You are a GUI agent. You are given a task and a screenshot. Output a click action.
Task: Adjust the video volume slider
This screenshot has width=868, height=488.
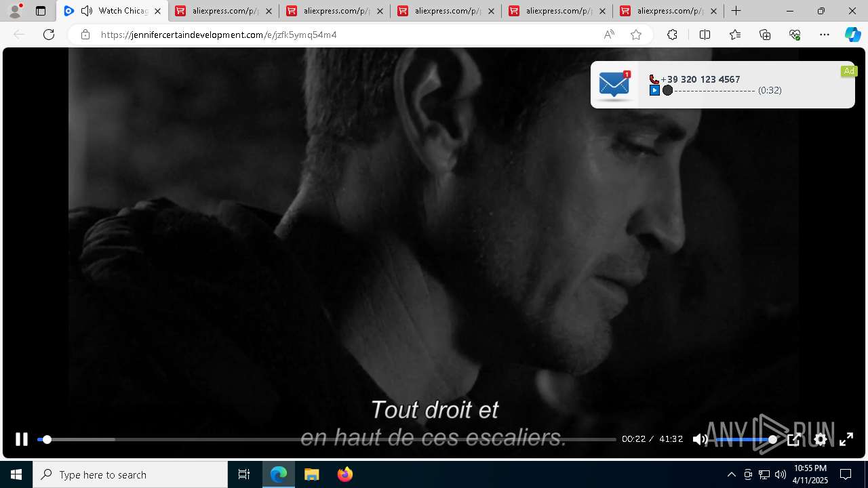click(x=746, y=440)
